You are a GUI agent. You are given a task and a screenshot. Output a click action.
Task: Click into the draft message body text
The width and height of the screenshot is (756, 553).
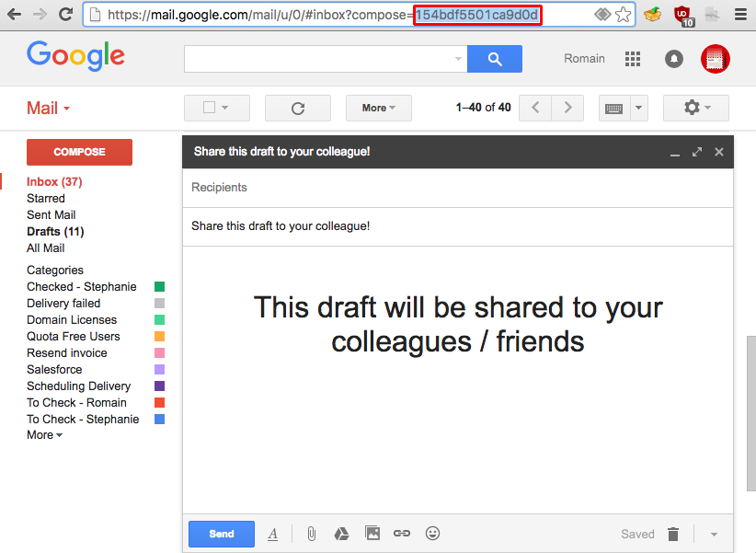457,324
